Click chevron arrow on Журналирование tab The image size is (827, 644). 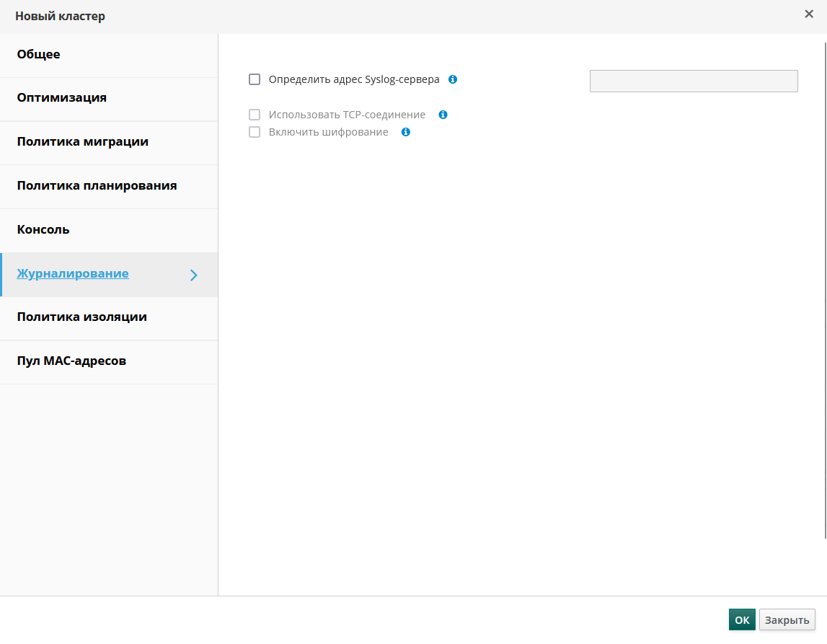[193, 275]
